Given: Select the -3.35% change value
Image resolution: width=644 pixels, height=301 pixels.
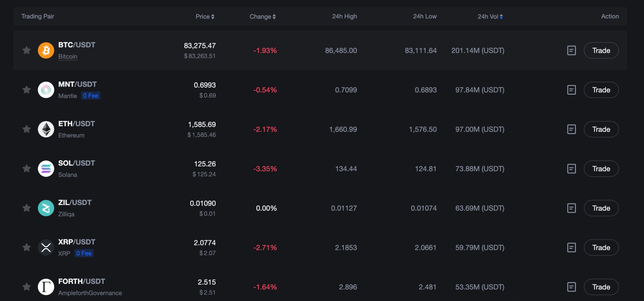Looking at the screenshot, I should click(x=265, y=169).
